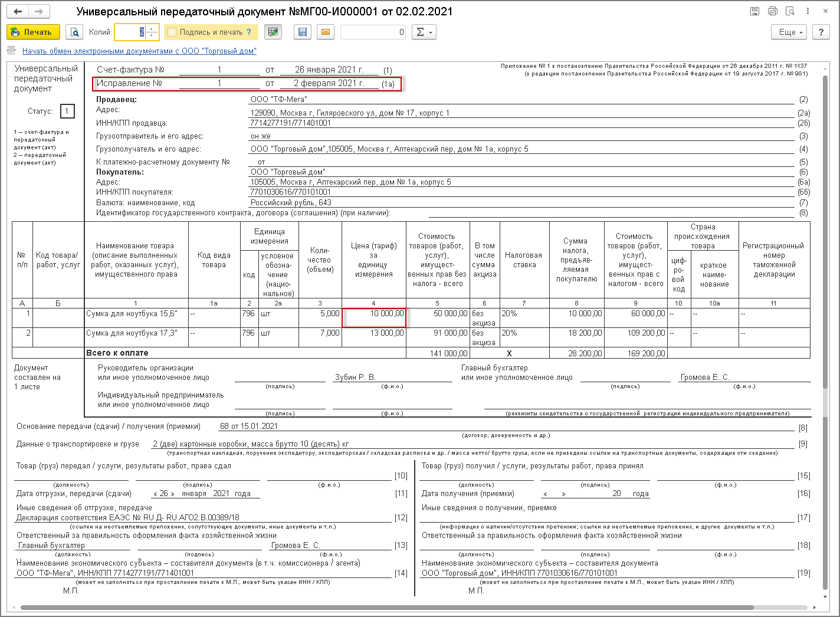The height and width of the screenshot is (617, 840).
Task: Decrease copies count with down stepper arrow
Action: pos(152,35)
